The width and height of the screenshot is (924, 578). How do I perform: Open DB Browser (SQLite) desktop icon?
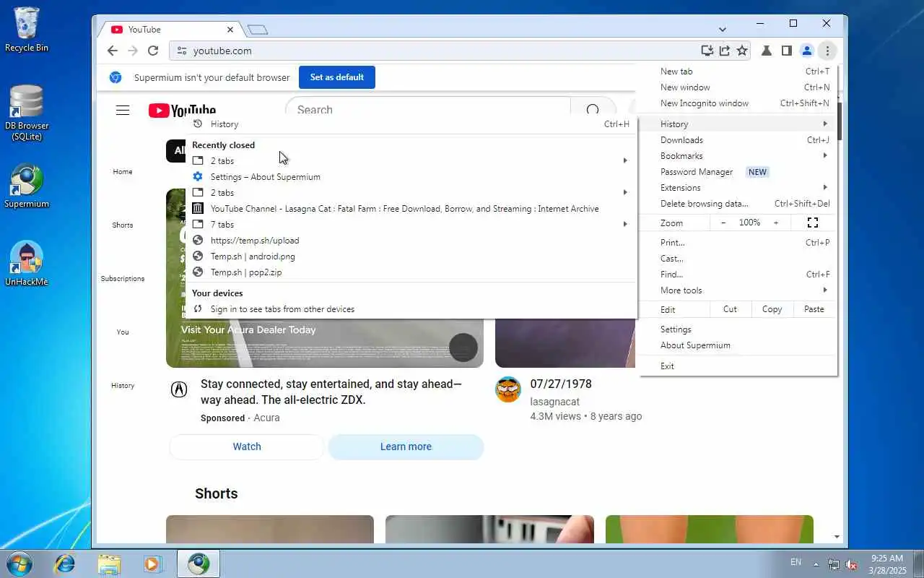pos(27,113)
